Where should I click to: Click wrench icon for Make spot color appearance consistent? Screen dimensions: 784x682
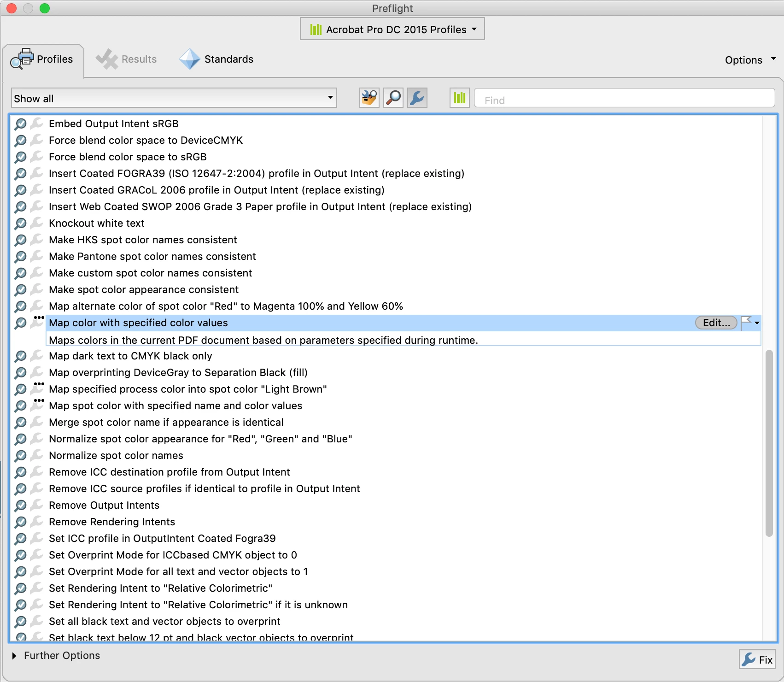(36, 289)
